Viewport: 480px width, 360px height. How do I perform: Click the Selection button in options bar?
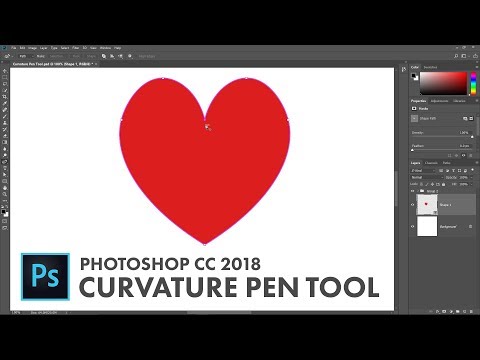coord(57,56)
